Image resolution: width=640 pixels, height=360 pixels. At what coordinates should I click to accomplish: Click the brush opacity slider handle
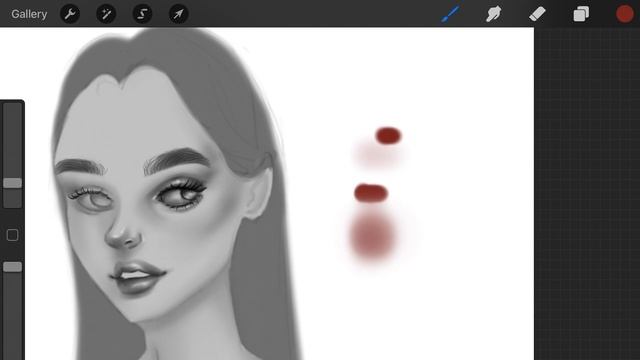(12, 267)
